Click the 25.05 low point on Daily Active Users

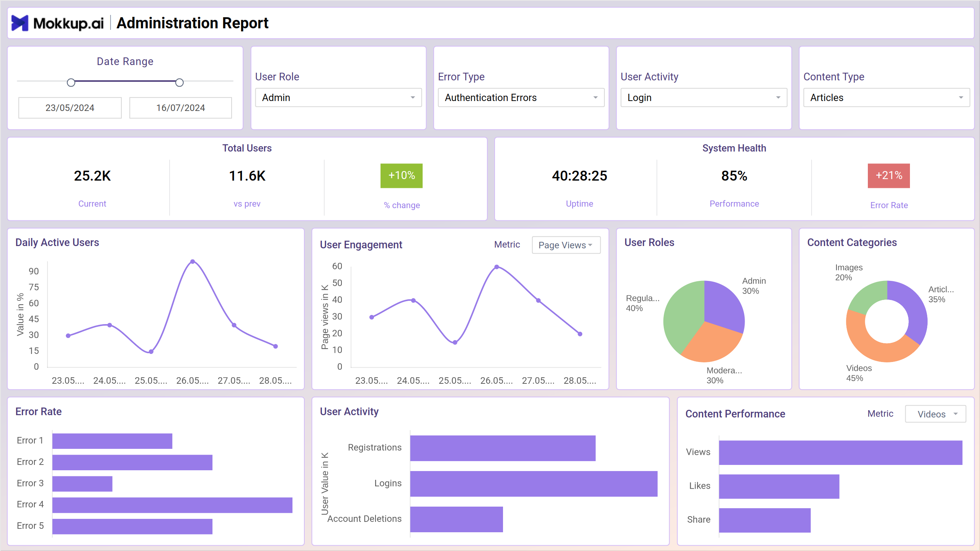coord(151,352)
